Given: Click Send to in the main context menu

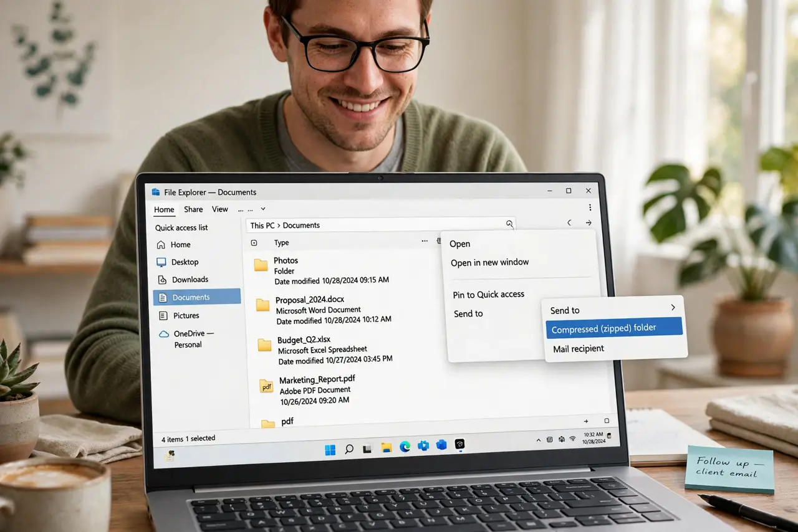Looking at the screenshot, I should click(x=468, y=314).
